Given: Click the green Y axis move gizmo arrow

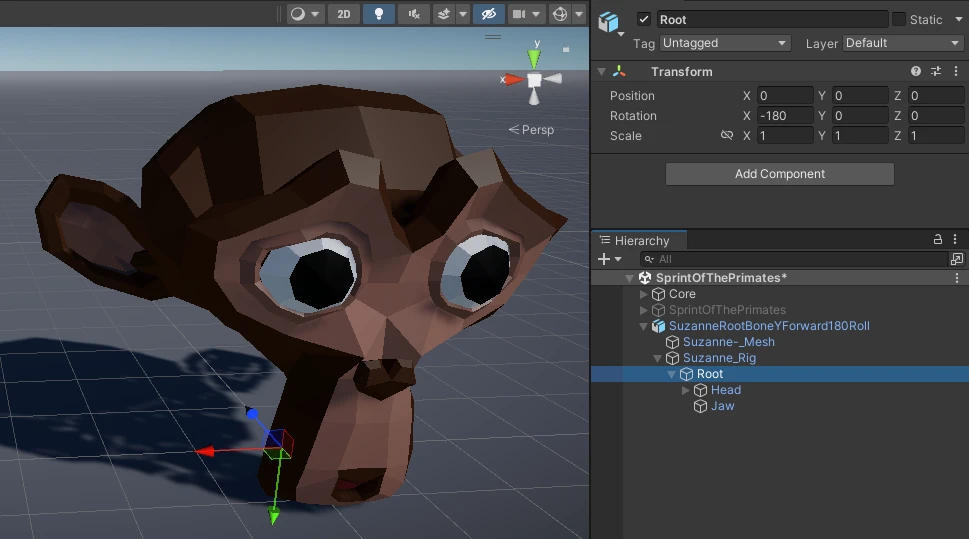Looking at the screenshot, I should pyautogui.click(x=273, y=515).
